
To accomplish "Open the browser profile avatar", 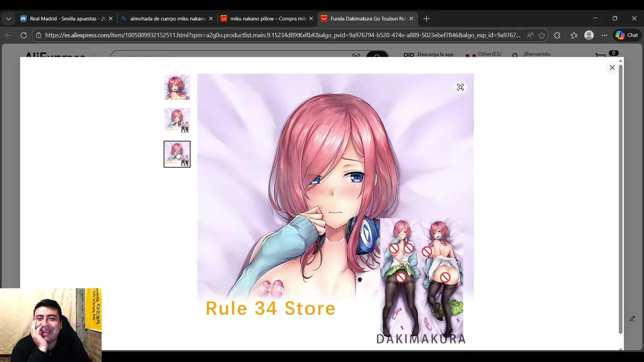I will pyautogui.click(x=589, y=35).
